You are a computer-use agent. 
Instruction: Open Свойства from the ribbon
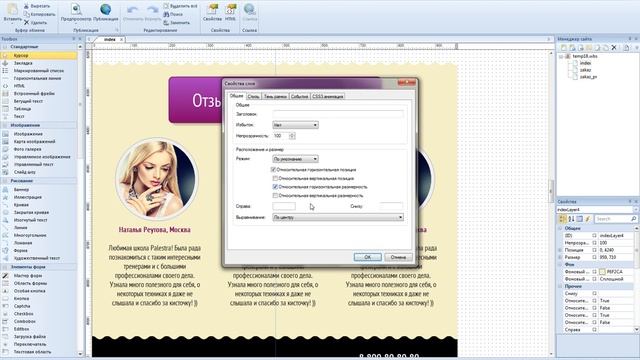click(x=212, y=11)
